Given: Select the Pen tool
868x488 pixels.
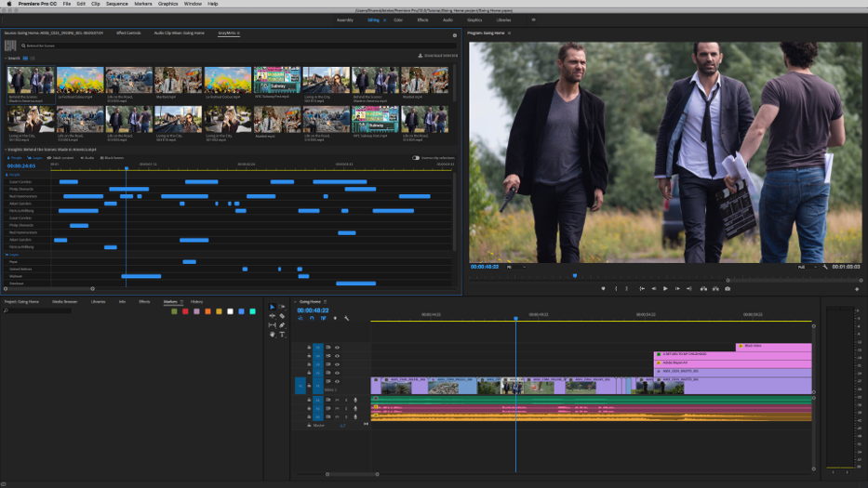Looking at the screenshot, I should tap(282, 325).
